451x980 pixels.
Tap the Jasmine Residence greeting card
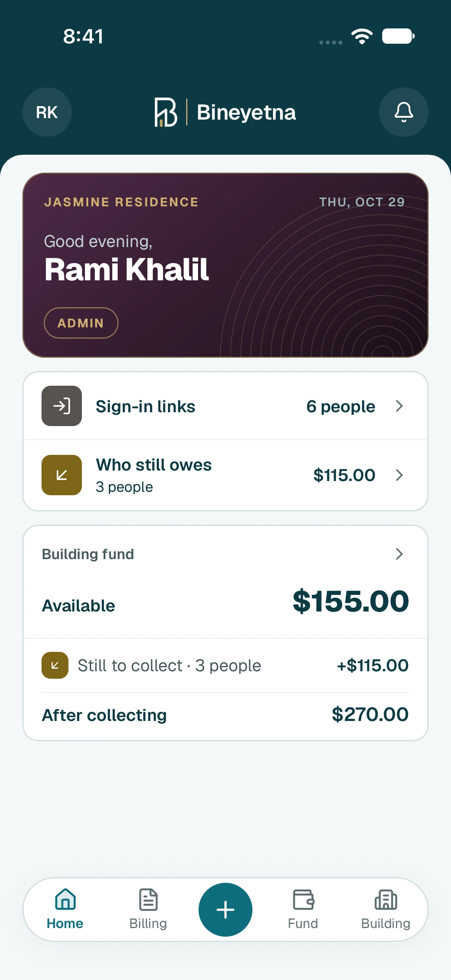(x=225, y=265)
